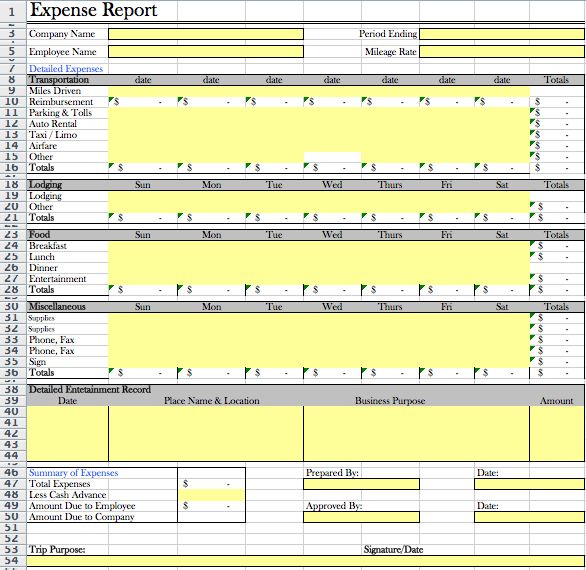Select the Miscellaneous section header cell
Viewport: 586px width, 570px height.
[x=68, y=307]
